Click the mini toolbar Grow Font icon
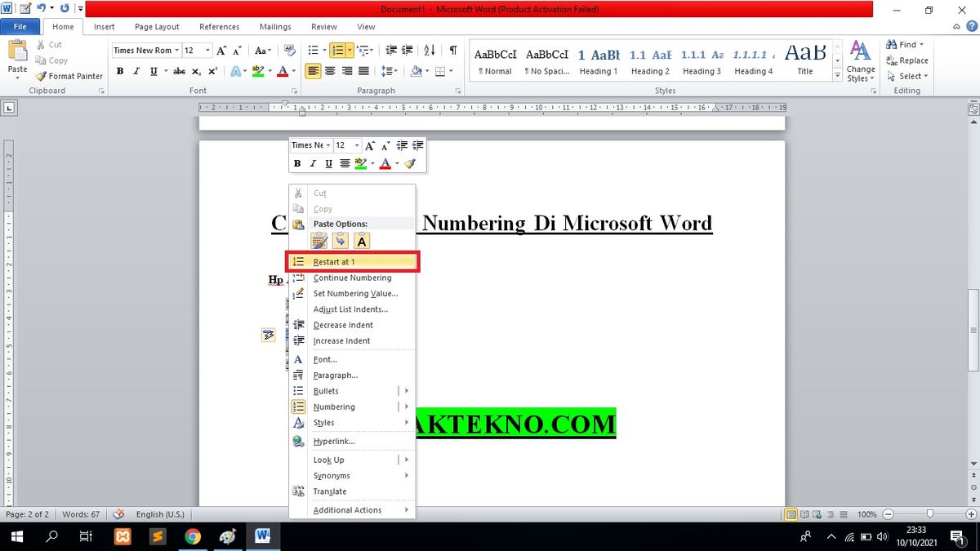 (x=370, y=145)
